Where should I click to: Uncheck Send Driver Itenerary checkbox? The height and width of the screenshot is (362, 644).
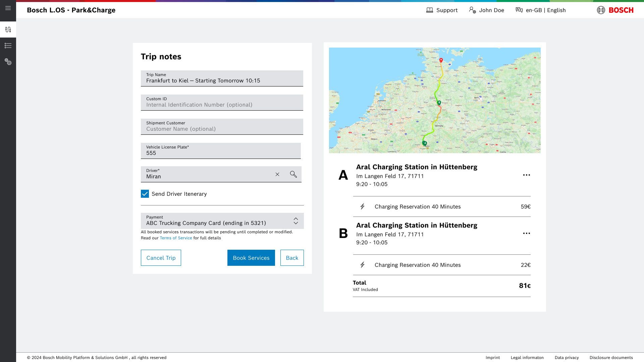click(145, 194)
